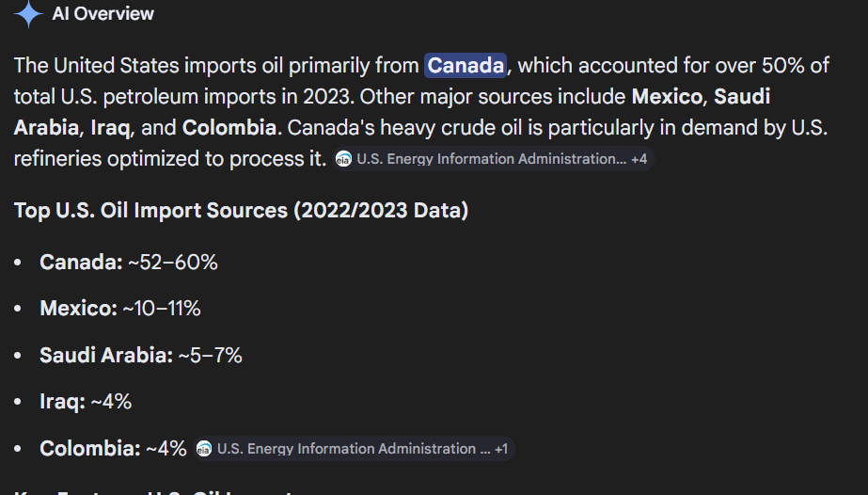Open the EIA source chip next to Colombia

(354, 449)
